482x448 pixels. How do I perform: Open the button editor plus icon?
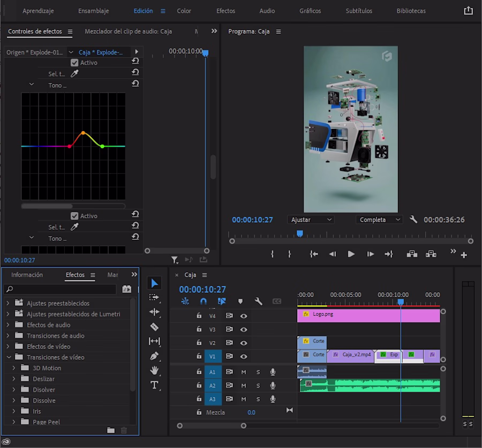click(464, 255)
